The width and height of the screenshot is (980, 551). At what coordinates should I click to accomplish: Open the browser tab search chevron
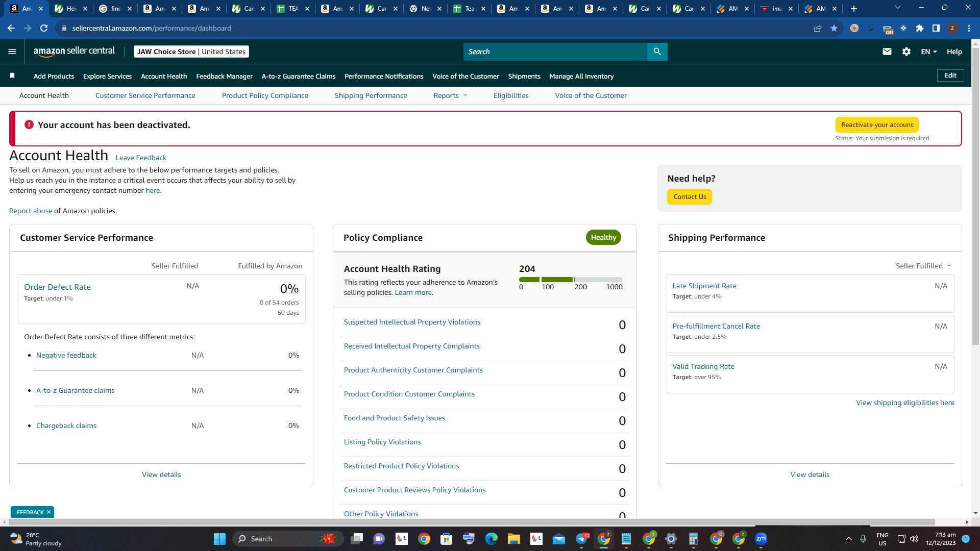(898, 8)
